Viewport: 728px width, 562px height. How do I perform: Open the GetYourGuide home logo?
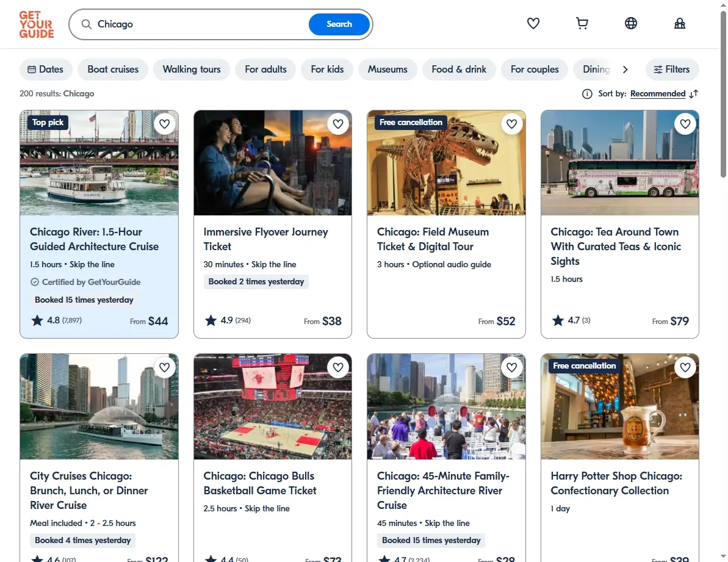pyautogui.click(x=37, y=24)
